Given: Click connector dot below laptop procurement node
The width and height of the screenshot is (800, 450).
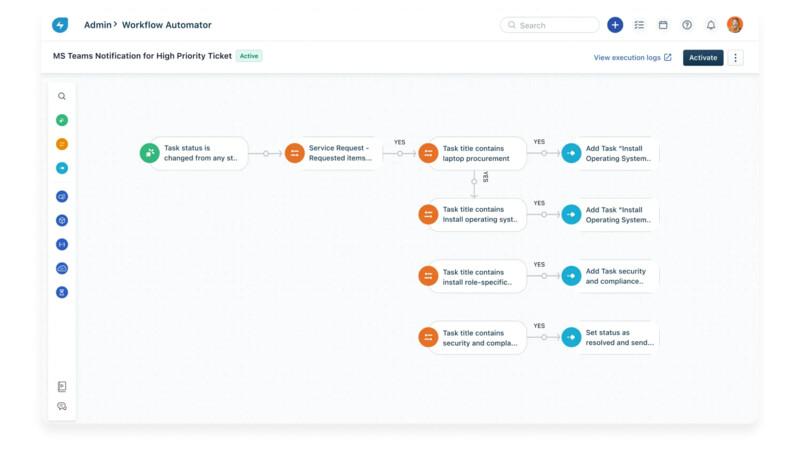Looking at the screenshot, I should tap(474, 182).
